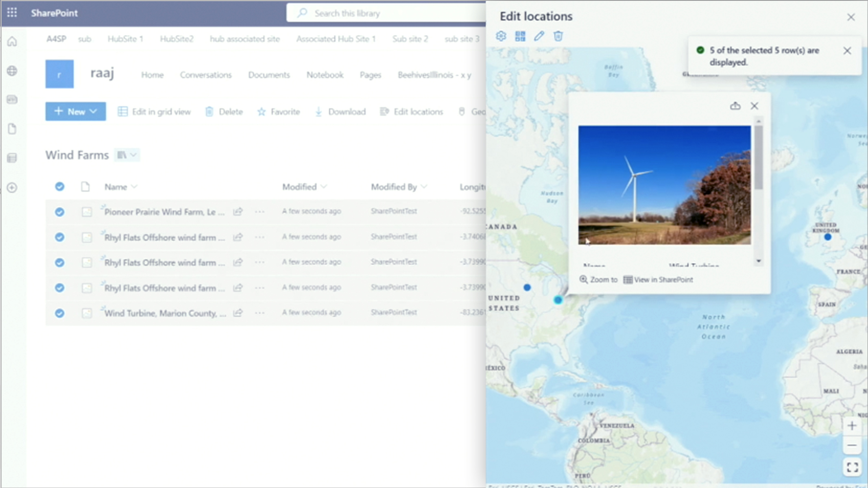Select the pencil edit icon in map panel

click(539, 36)
